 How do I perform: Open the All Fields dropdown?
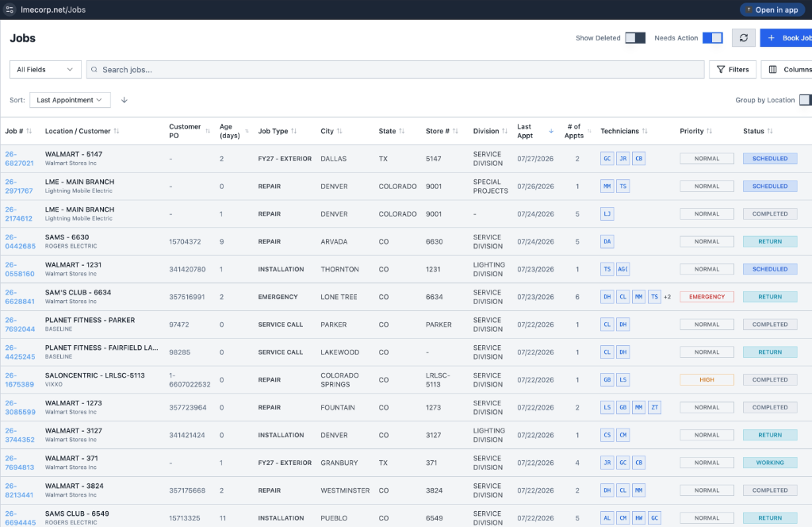click(x=45, y=69)
